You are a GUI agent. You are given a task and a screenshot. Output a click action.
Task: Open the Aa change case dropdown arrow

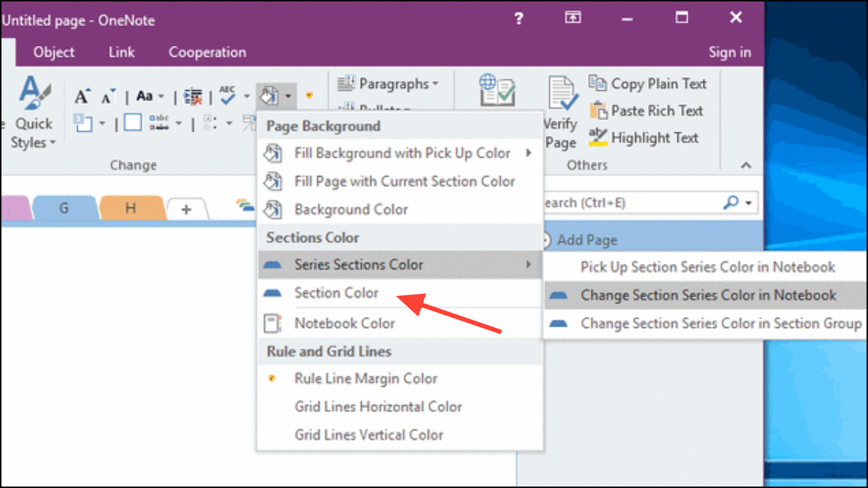coord(161,97)
